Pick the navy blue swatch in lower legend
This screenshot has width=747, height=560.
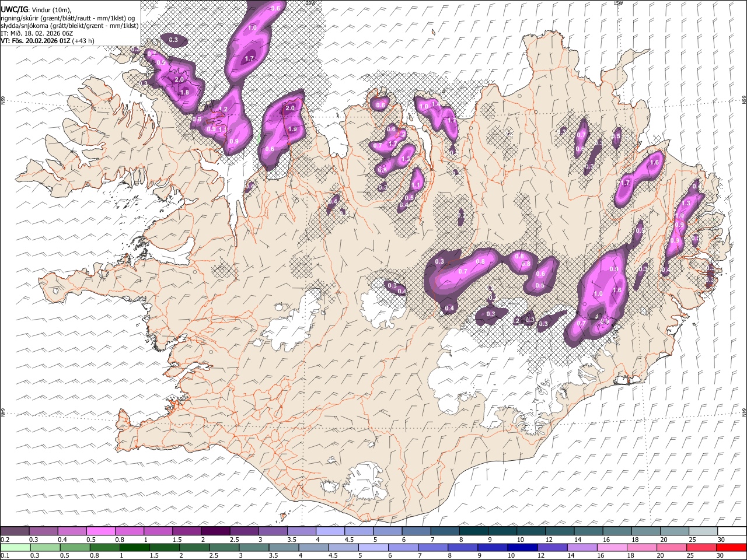(x=522, y=547)
